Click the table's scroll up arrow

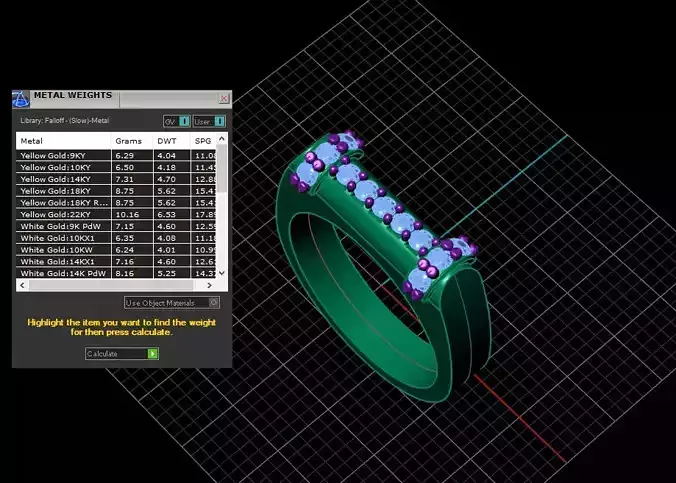pyautogui.click(x=222, y=138)
